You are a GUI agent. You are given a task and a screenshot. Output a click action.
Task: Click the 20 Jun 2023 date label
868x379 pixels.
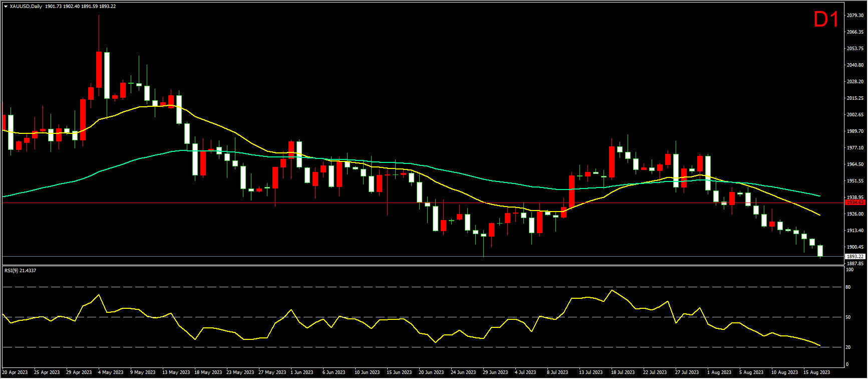click(x=431, y=372)
